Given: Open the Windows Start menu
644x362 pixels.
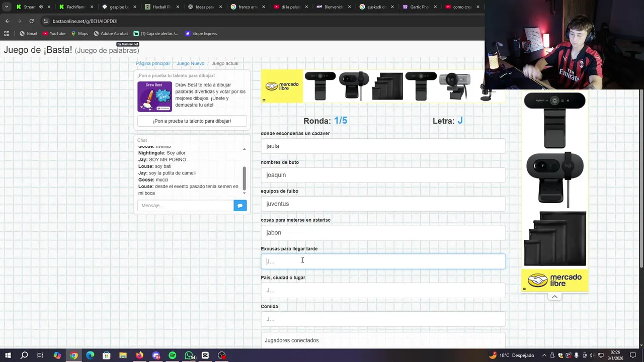Looking at the screenshot, I should pyautogui.click(x=8, y=355).
